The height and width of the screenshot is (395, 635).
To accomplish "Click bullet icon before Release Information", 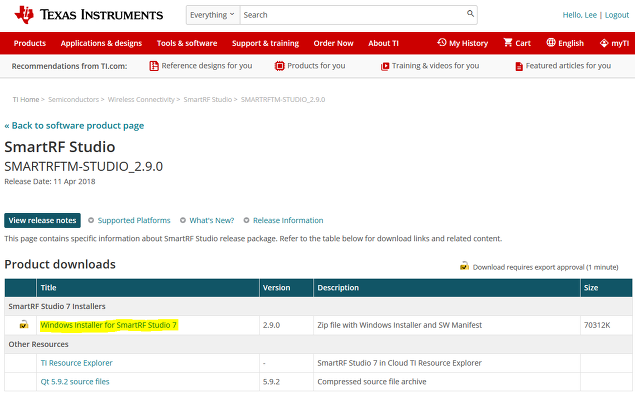I will point(246,220).
